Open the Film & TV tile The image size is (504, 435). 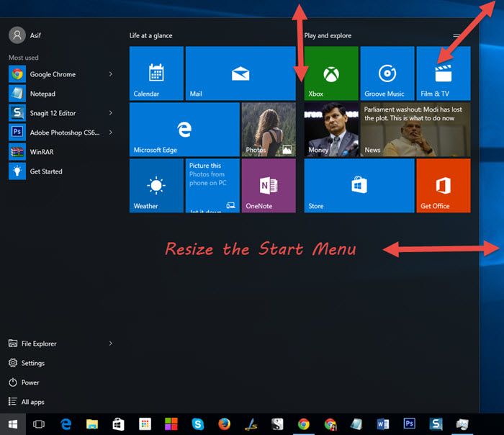pos(444,73)
